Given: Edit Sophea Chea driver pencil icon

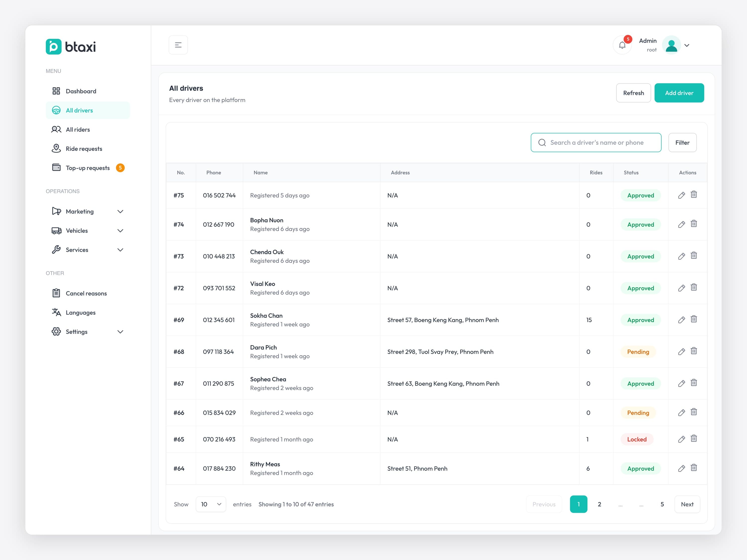Looking at the screenshot, I should pos(682,384).
